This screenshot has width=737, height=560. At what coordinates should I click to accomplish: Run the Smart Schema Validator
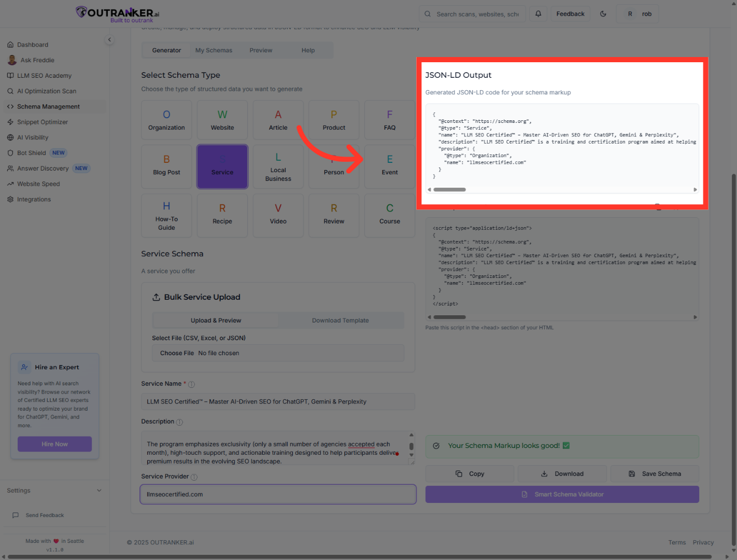coord(562,494)
